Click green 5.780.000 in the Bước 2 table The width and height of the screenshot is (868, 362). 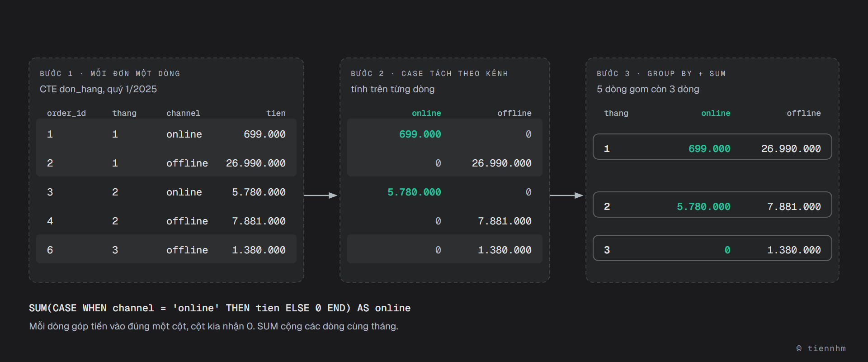[414, 192]
